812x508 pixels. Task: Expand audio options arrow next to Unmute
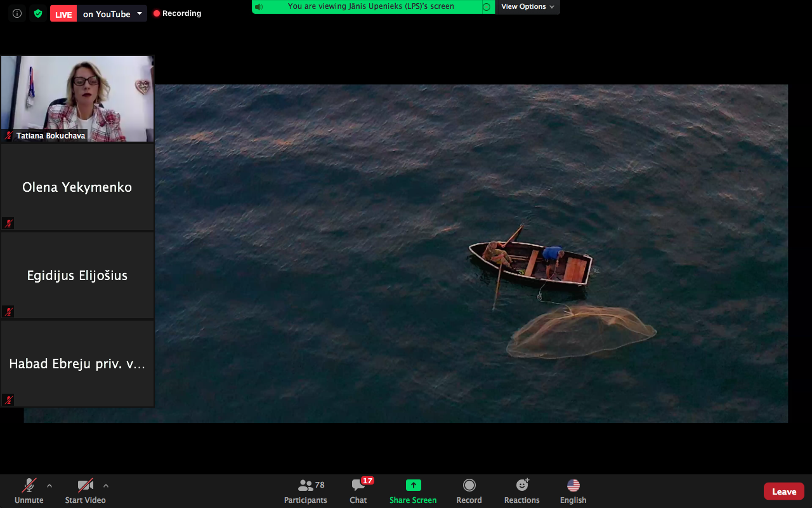coord(49,486)
